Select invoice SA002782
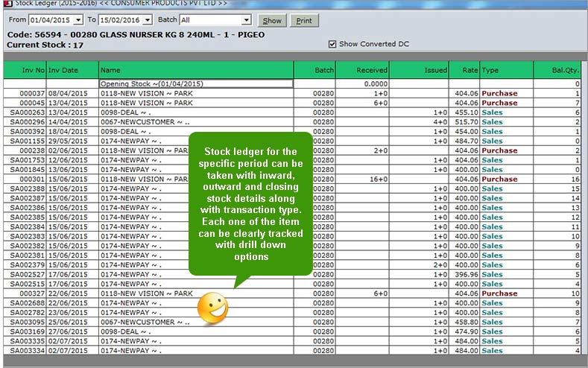 pyautogui.click(x=28, y=313)
